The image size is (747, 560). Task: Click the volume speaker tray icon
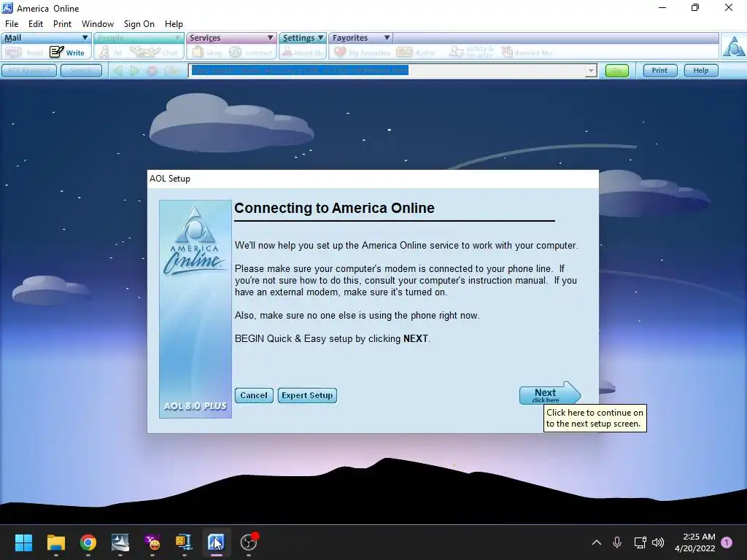coord(658,542)
